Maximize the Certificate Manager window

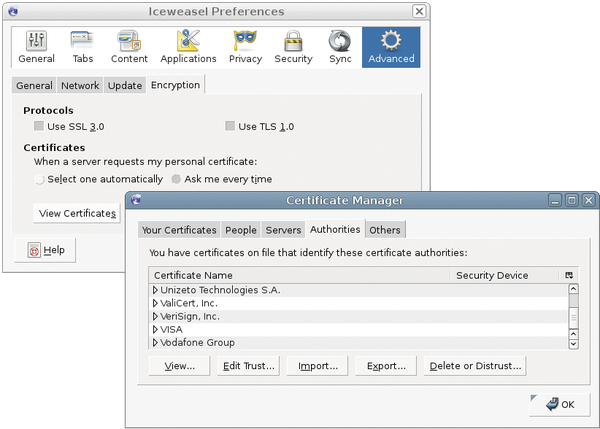[572, 200]
